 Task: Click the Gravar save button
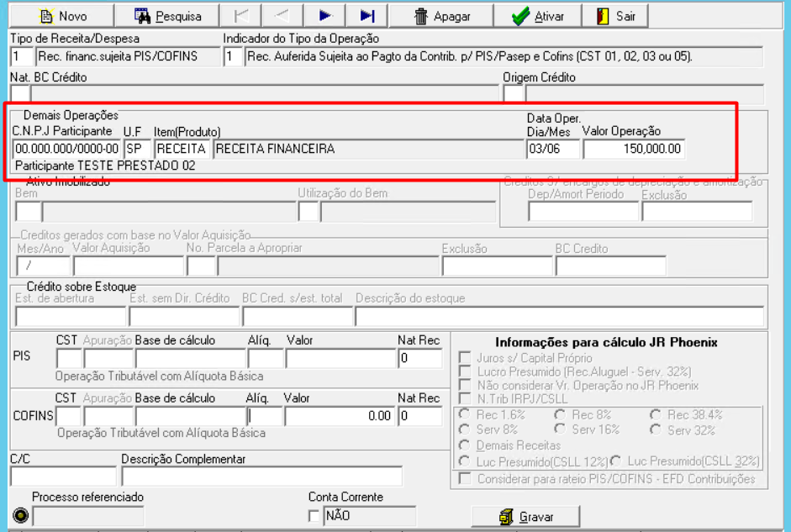(525, 517)
